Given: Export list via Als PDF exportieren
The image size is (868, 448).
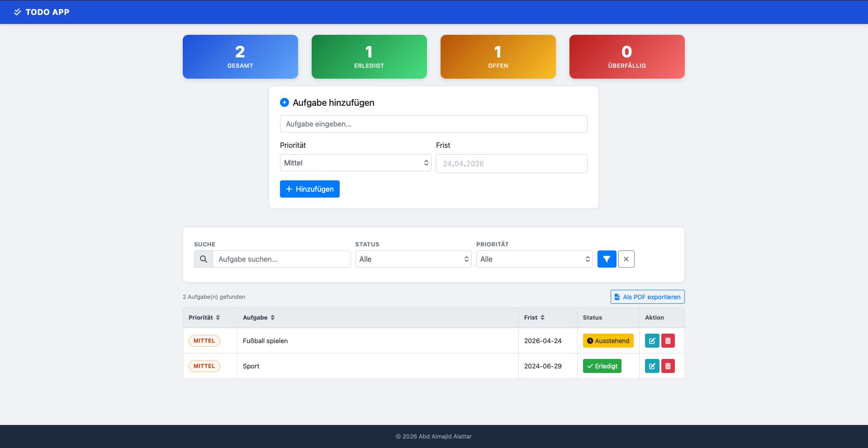Looking at the screenshot, I should coord(647,297).
